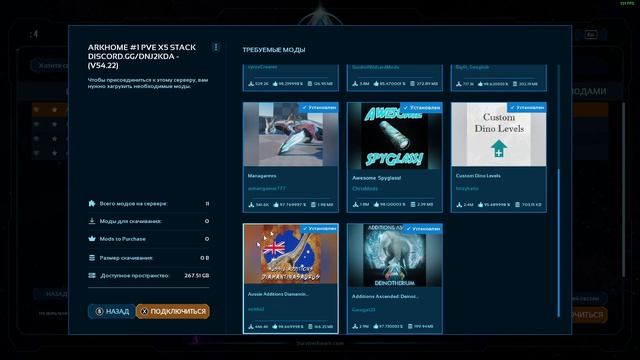Click the Установлен badge on Custom Dino Levels card
Viewport: 640px width, 360px height.
point(527,107)
